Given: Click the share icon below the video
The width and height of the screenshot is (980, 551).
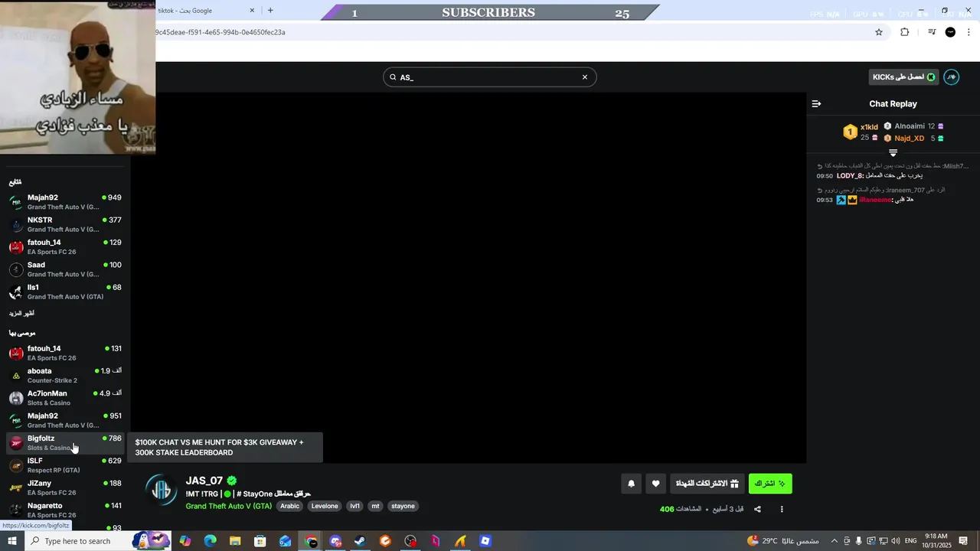Looking at the screenshot, I should coord(757,509).
